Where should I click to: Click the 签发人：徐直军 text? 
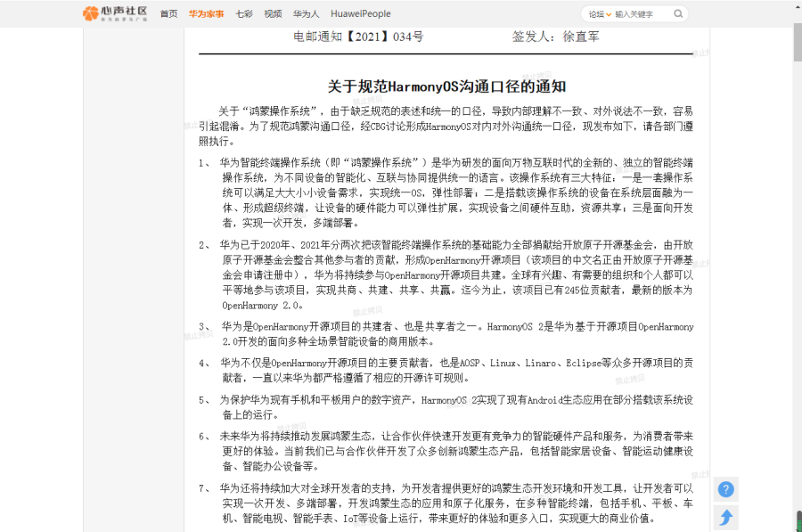pyautogui.click(x=555, y=37)
